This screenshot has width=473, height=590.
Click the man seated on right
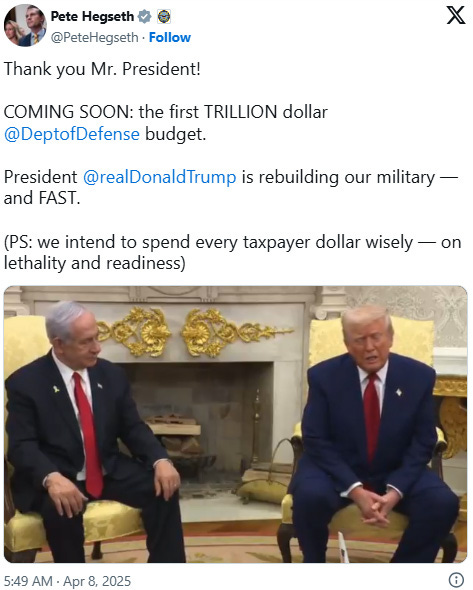coord(373,433)
